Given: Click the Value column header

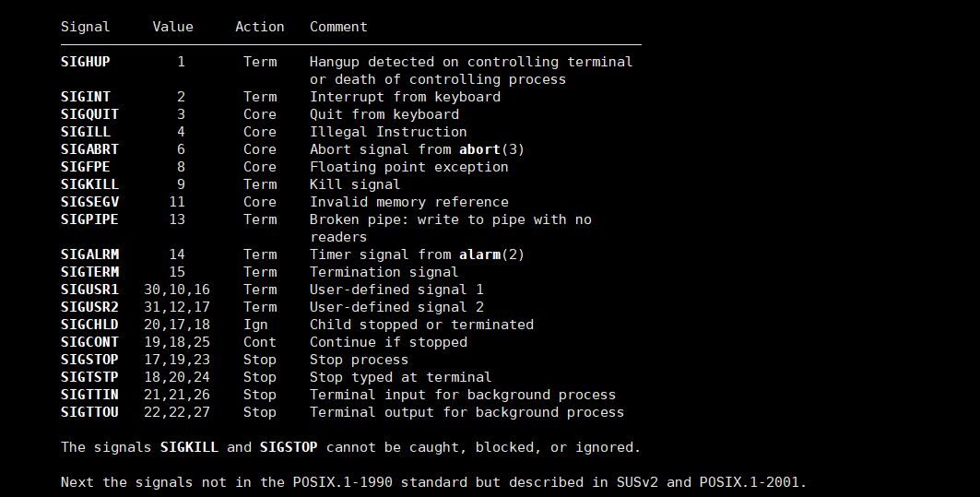Looking at the screenshot, I should 172,27.
